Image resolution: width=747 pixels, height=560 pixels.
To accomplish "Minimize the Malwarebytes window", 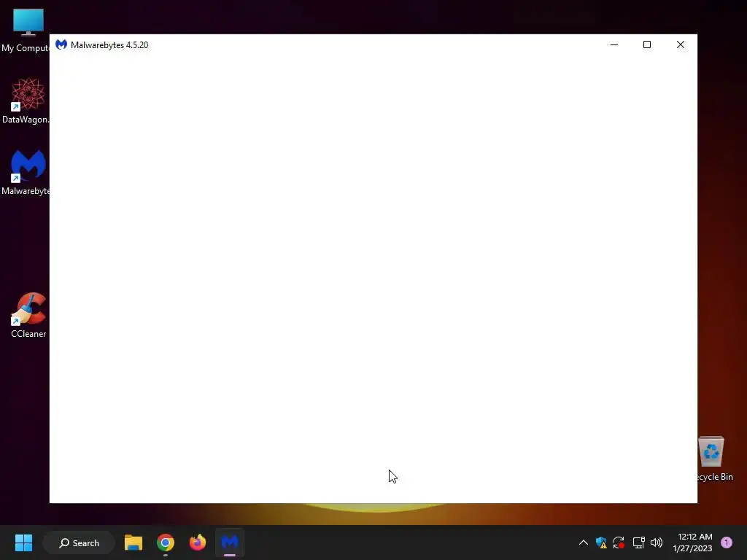I will [x=614, y=44].
